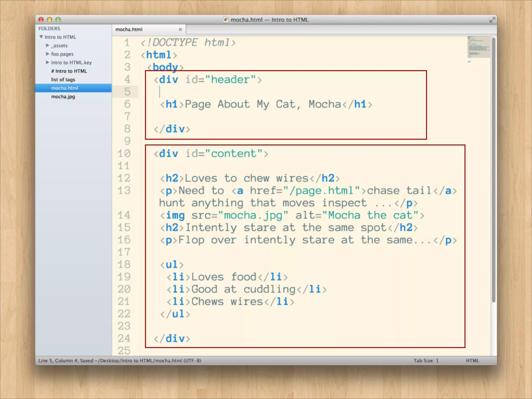Switch to the mocha.html tab
532x399 pixels.
click(129, 30)
